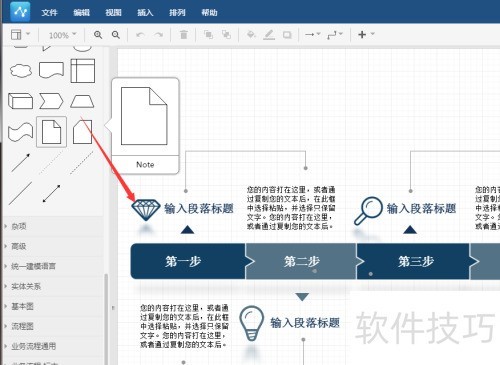Select the cube shape in sidebar
Screen dimensions: 500x365
coord(20,101)
